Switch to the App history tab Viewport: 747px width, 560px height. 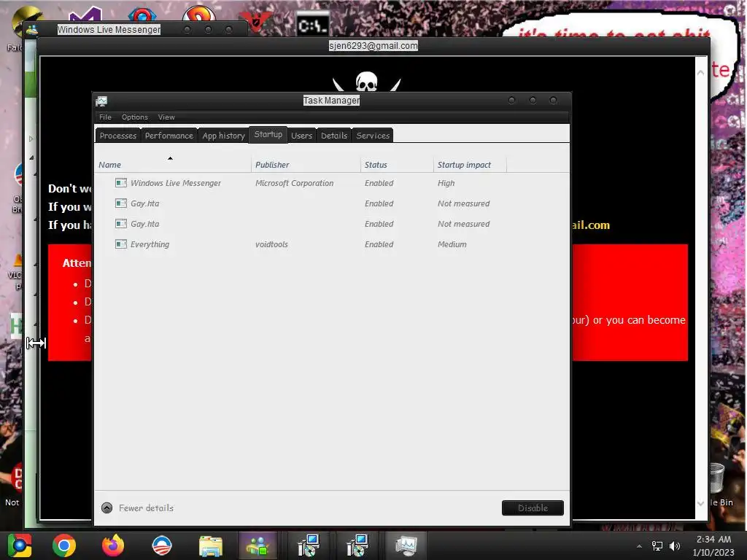(223, 136)
